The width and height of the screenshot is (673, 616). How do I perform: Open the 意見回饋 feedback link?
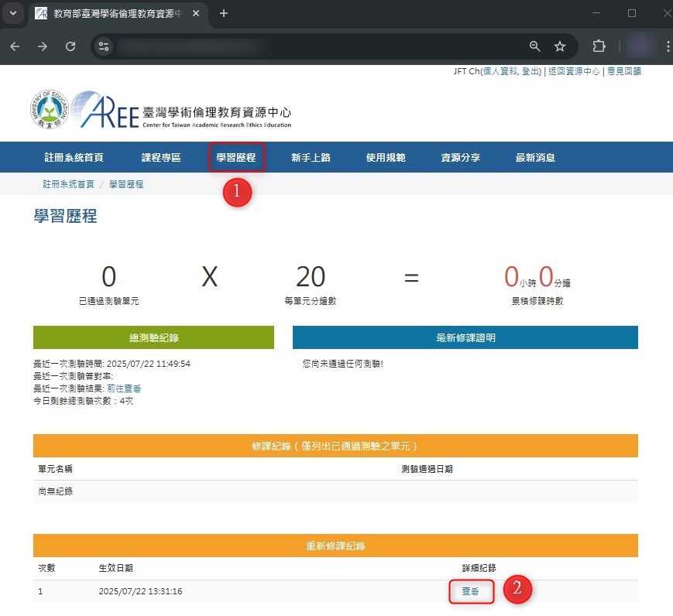click(x=624, y=71)
